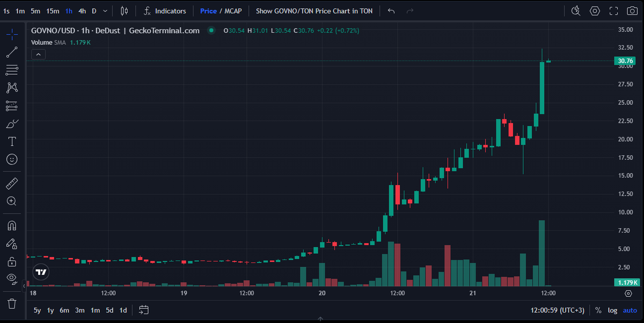Select the 4h timeframe
Image resolution: width=644 pixels, height=323 pixels.
[x=82, y=11]
